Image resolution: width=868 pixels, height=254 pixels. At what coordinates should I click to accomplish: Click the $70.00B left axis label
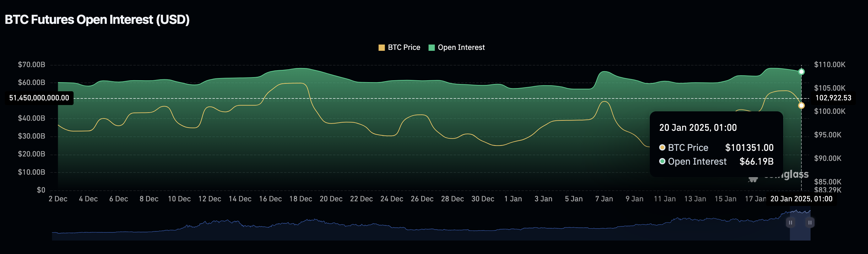tap(31, 65)
